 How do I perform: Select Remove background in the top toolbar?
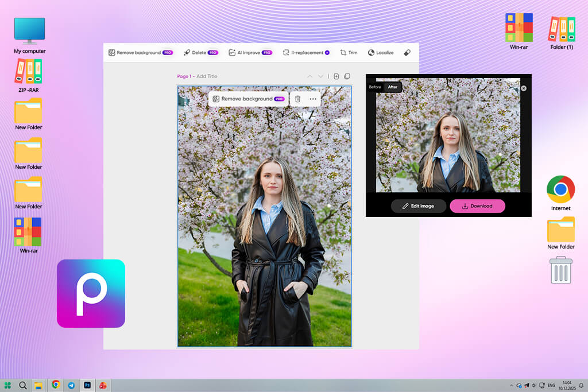point(140,52)
